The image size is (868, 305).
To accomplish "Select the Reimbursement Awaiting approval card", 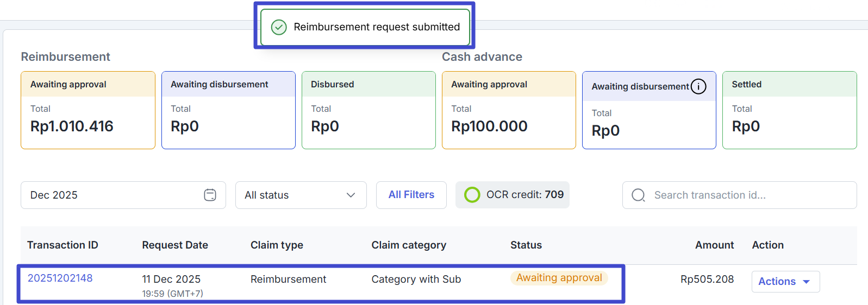I will pos(88,110).
